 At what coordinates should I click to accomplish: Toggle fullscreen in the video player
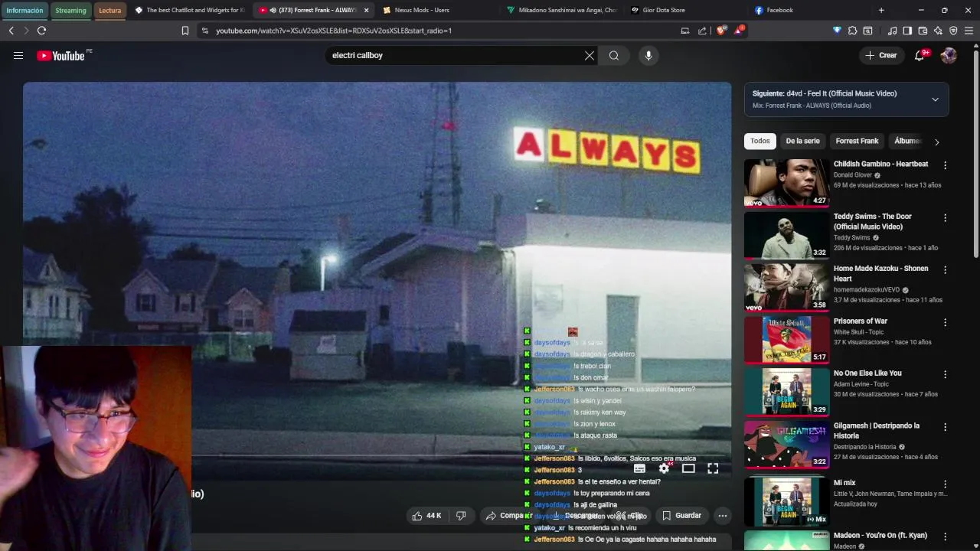[713, 468]
